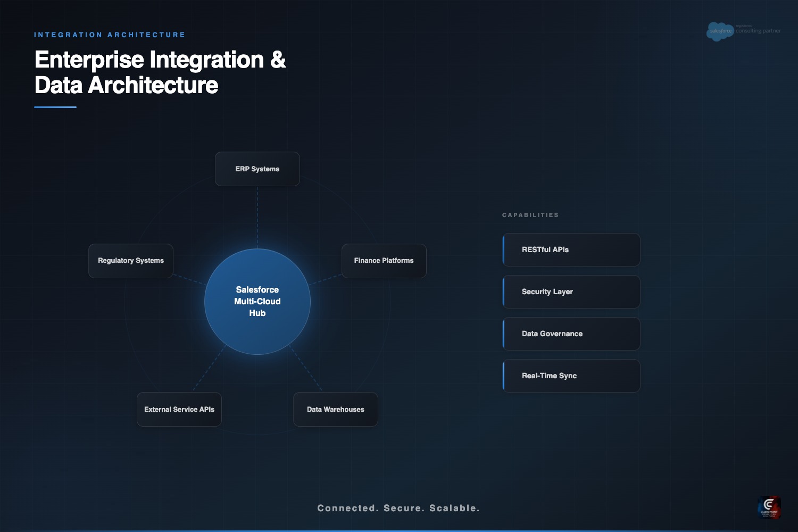
Task: Open the Data Governance capability card
Action: pyautogui.click(x=571, y=334)
